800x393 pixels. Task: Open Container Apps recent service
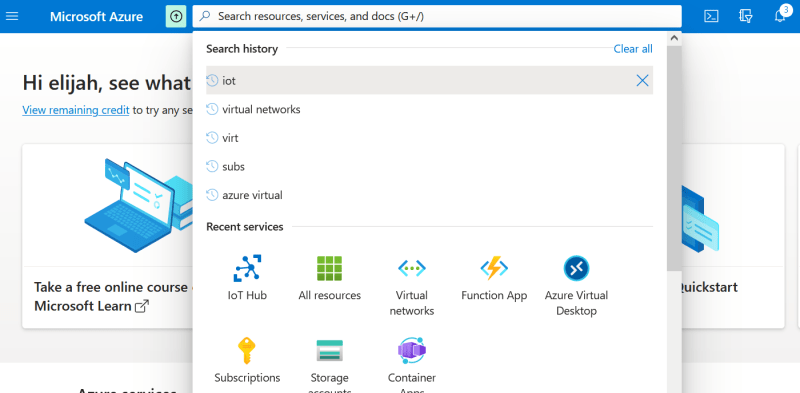pyautogui.click(x=412, y=365)
